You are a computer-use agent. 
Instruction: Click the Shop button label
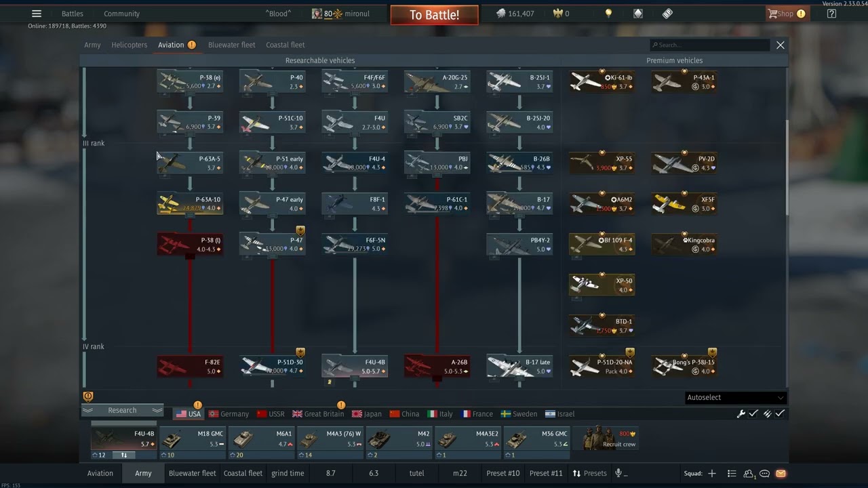click(x=785, y=14)
